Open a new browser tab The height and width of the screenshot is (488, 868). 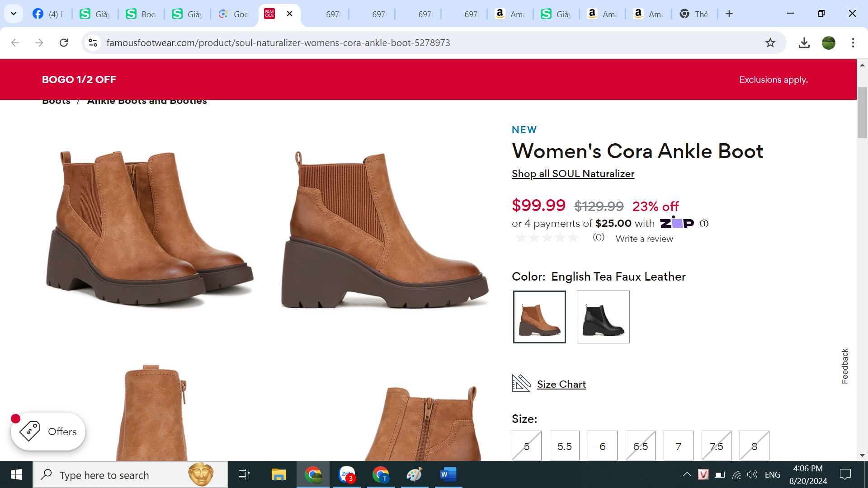pos(729,14)
